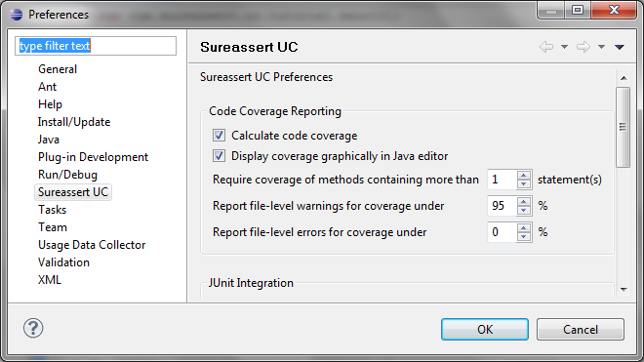This screenshot has width=644, height=362.
Task: Increase file-level warnings coverage percentage
Action: (524, 202)
